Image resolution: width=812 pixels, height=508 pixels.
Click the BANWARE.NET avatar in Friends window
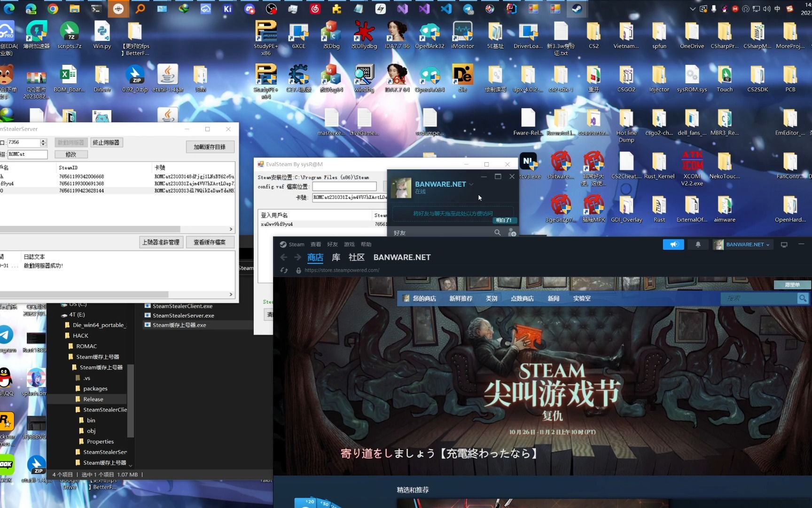(x=401, y=188)
